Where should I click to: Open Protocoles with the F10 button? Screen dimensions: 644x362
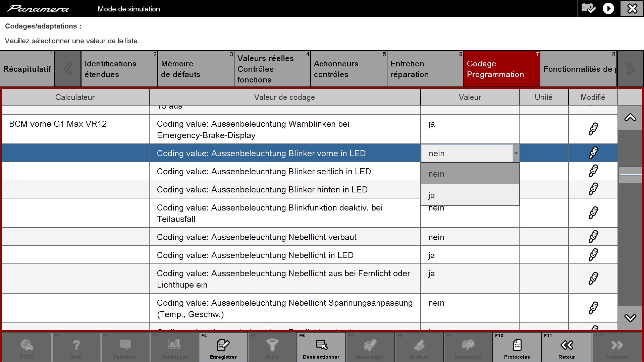click(517, 347)
